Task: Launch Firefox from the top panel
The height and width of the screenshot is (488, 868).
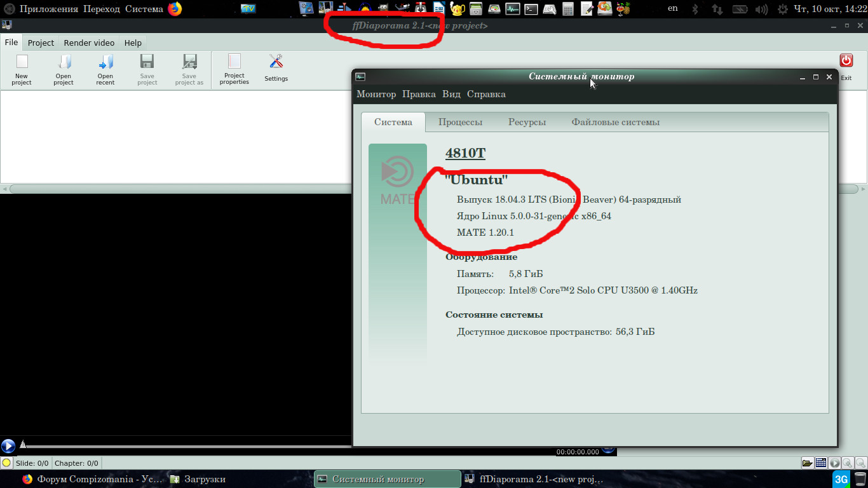Action: tap(175, 9)
